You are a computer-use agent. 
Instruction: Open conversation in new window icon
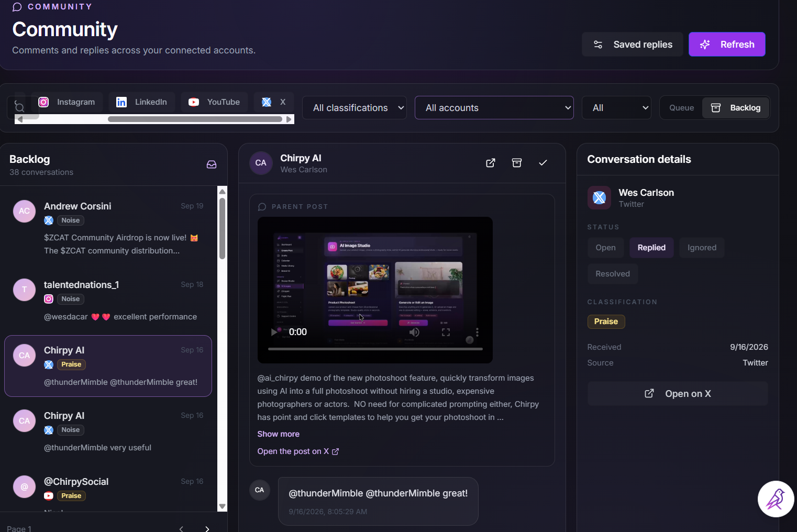[x=491, y=163]
